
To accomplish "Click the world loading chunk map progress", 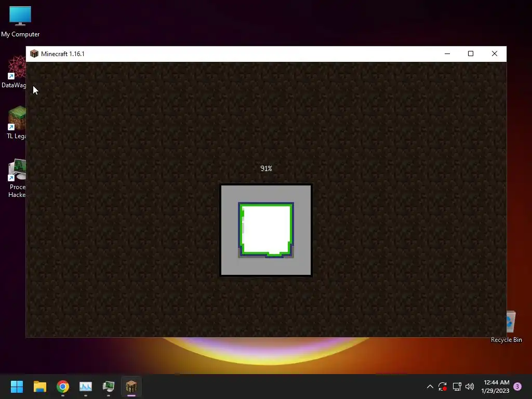I will 266,230.
